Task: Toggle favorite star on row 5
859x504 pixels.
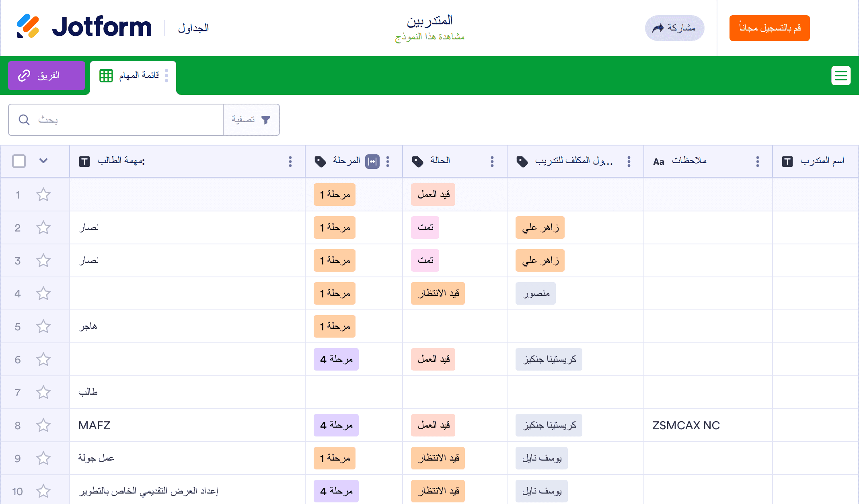Action: (43, 327)
